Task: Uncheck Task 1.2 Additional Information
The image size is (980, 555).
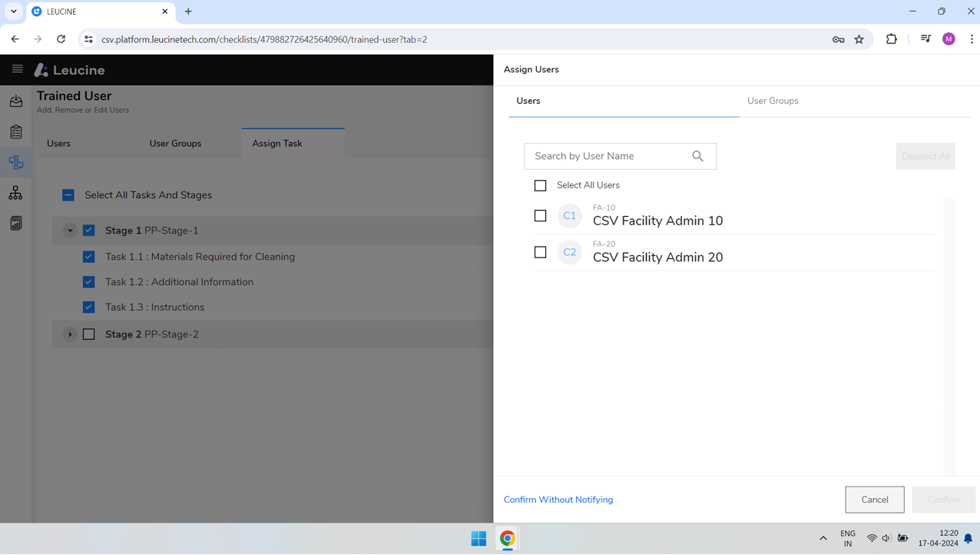Action: pos(89,282)
